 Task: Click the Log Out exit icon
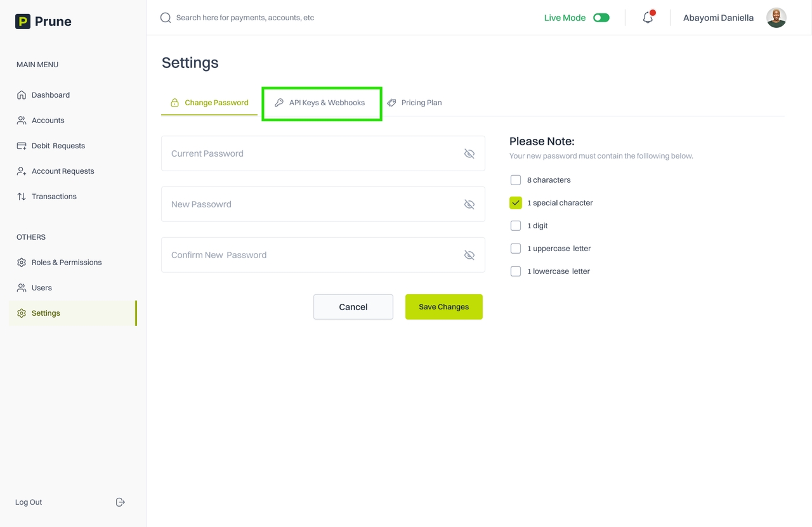pyautogui.click(x=121, y=502)
